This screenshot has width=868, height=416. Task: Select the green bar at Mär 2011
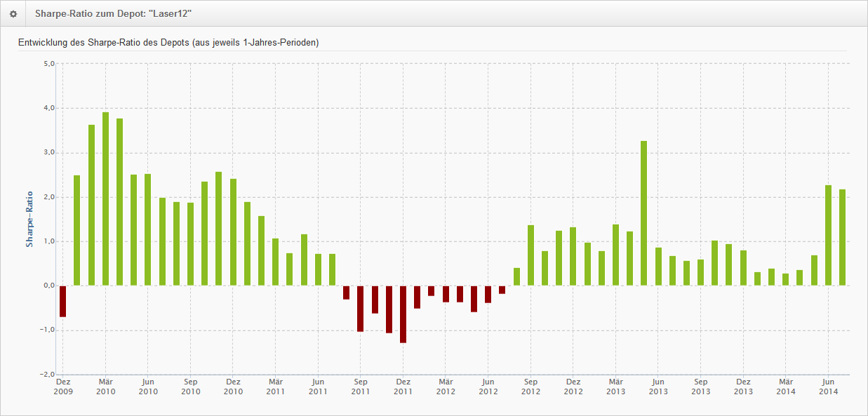pos(275,262)
